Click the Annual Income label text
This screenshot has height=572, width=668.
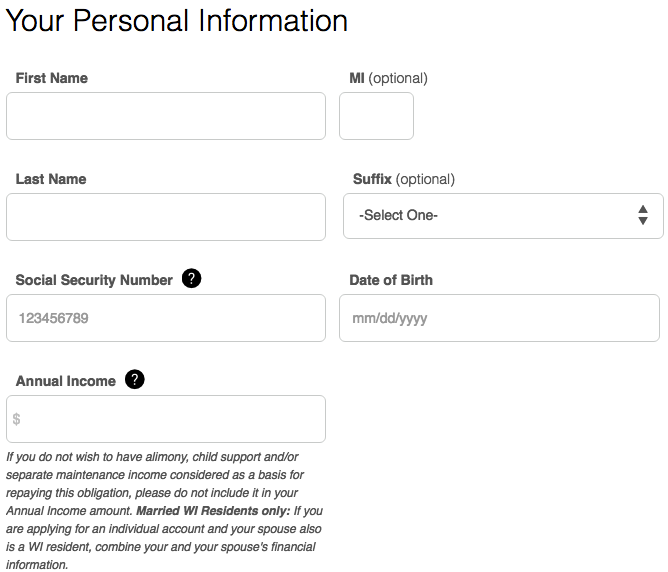[x=66, y=381]
